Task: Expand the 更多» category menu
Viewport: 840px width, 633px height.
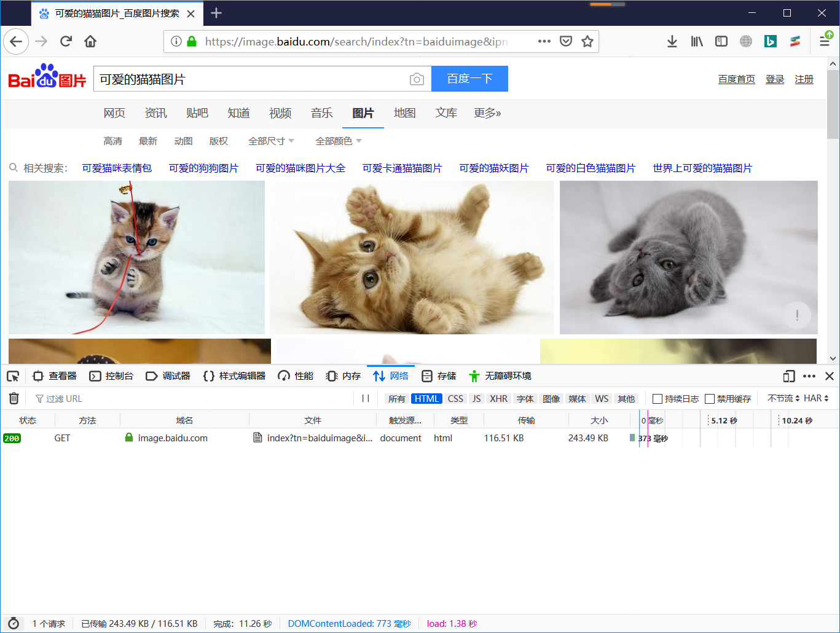Action: click(x=487, y=113)
